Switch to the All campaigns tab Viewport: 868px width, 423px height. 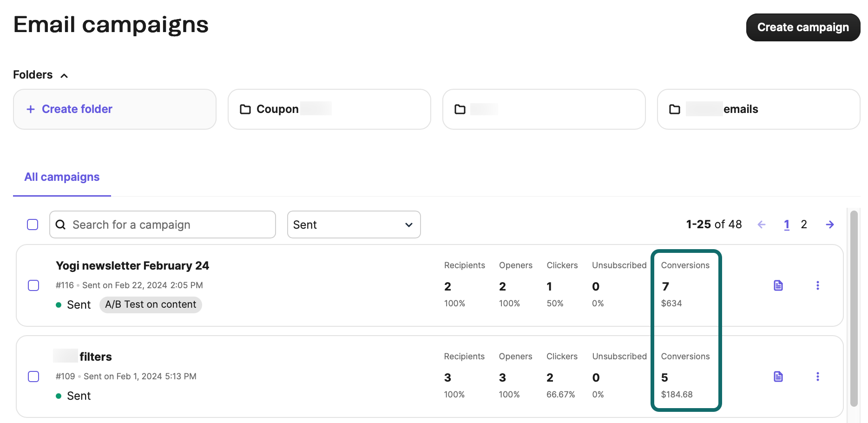point(62,177)
